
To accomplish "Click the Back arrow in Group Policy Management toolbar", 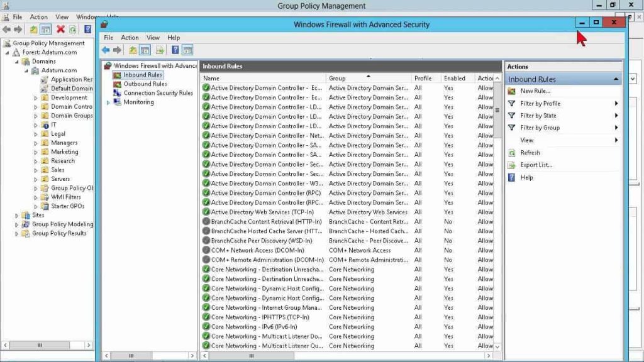I will point(6,29).
